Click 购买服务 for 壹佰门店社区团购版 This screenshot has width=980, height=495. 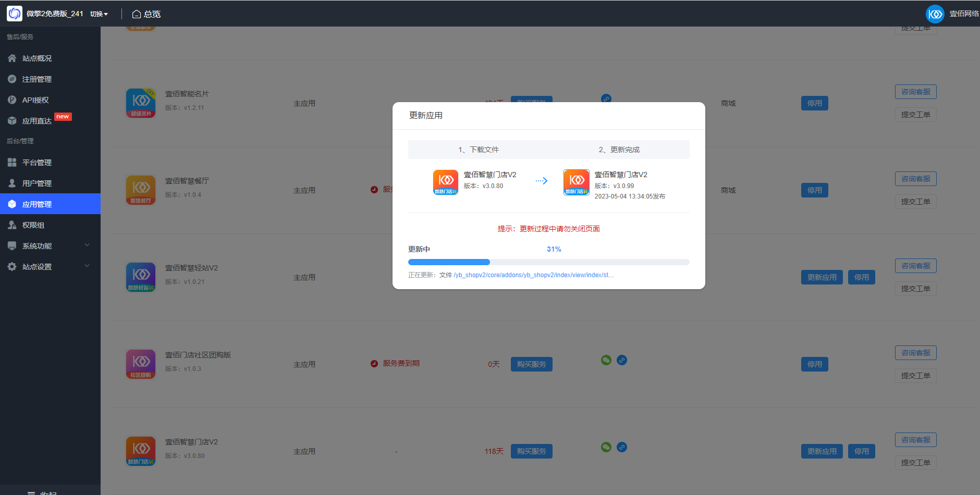click(x=532, y=364)
